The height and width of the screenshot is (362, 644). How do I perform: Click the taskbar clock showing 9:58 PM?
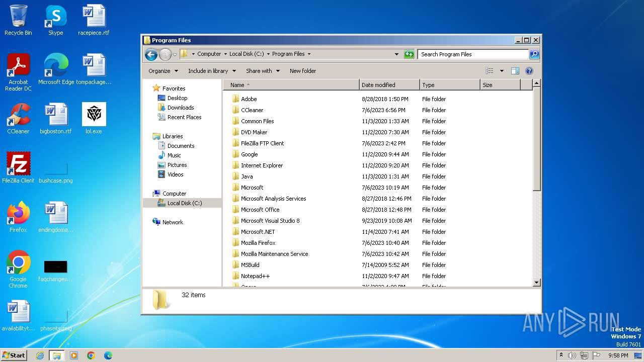coord(618,355)
